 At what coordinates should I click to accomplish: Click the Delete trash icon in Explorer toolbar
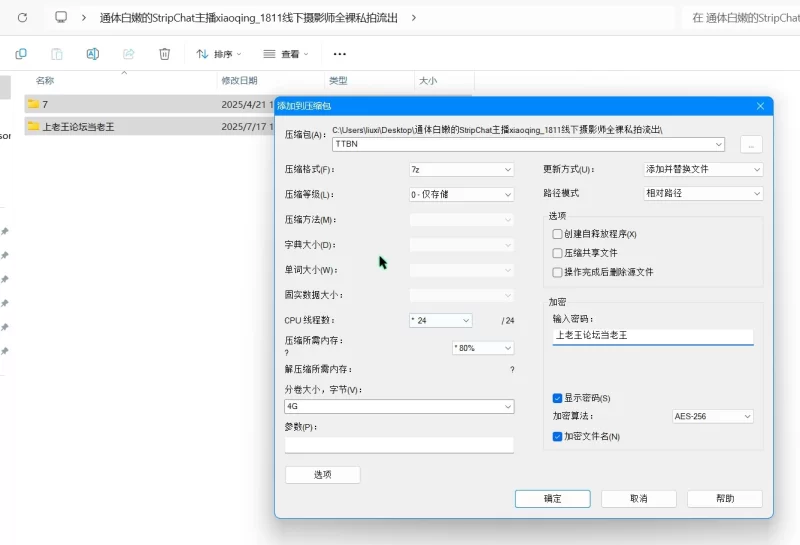coord(164,54)
